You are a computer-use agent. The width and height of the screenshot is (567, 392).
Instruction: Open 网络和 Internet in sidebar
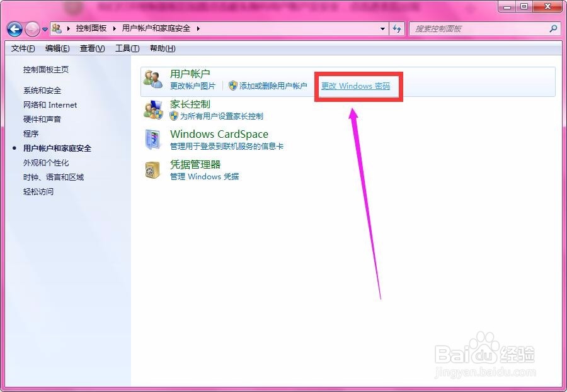[50, 105]
